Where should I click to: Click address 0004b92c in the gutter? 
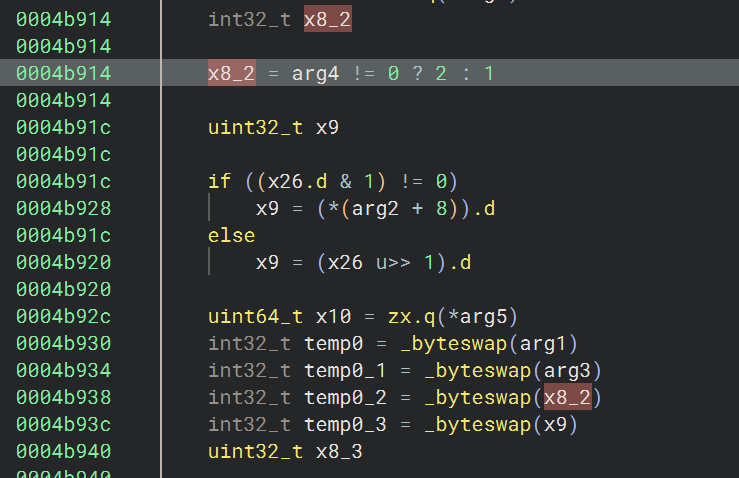coord(64,316)
